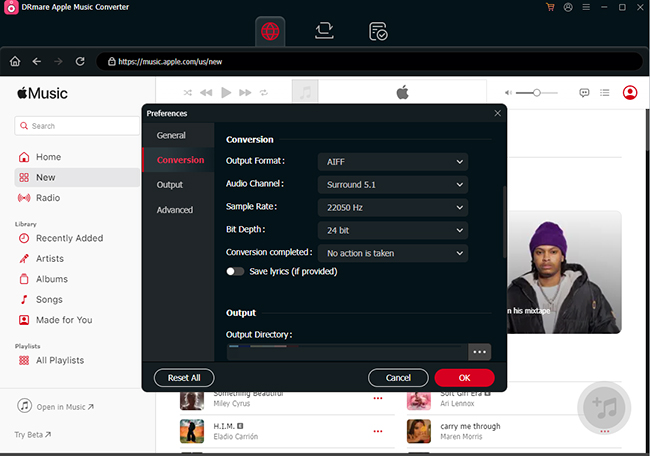This screenshot has width=650, height=456.
Task: Click Open in Music link
Action: click(x=56, y=407)
